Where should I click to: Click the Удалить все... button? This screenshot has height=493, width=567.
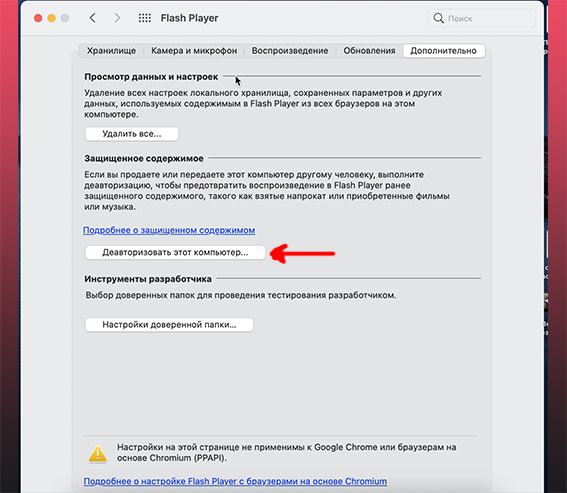132,134
